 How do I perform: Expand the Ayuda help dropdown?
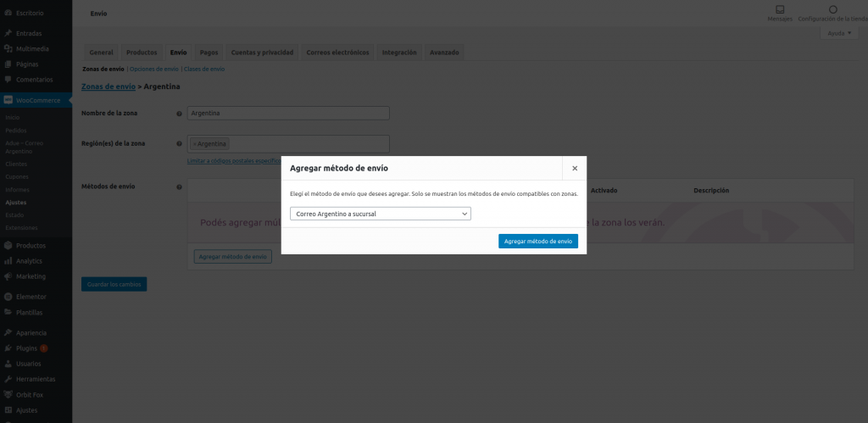(839, 33)
